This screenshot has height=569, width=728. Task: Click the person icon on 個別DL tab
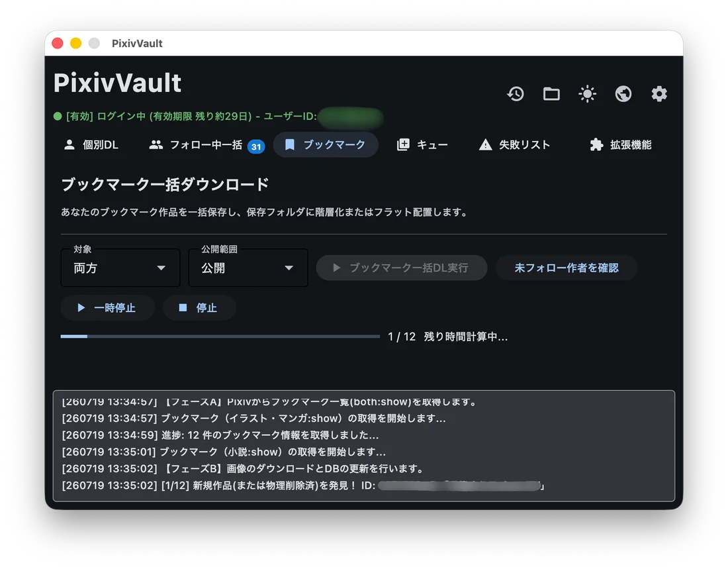pyautogui.click(x=69, y=145)
